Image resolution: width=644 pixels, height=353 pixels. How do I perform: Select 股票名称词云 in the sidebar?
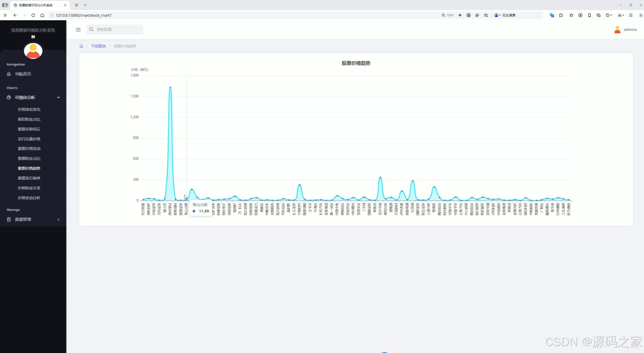(29, 129)
